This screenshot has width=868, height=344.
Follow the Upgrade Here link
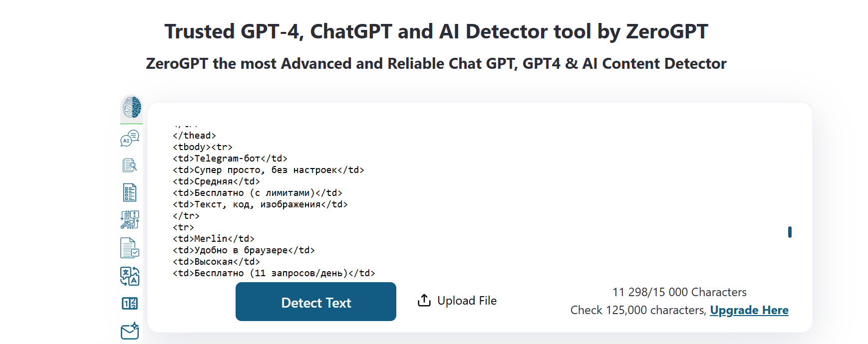(749, 310)
